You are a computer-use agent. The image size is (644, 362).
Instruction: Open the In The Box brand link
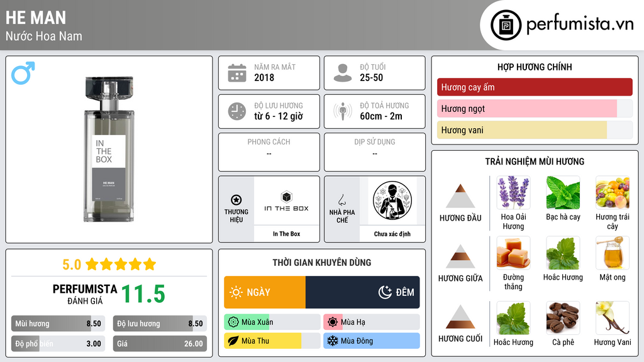point(286,234)
